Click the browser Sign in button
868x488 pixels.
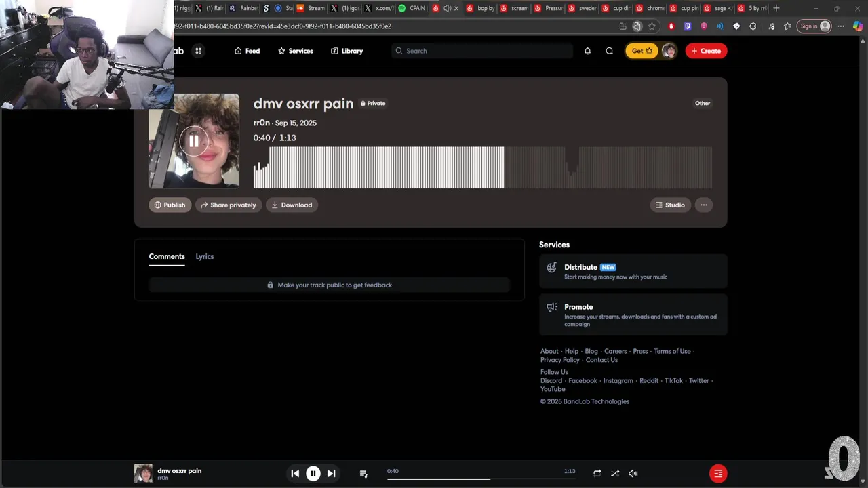(x=814, y=26)
